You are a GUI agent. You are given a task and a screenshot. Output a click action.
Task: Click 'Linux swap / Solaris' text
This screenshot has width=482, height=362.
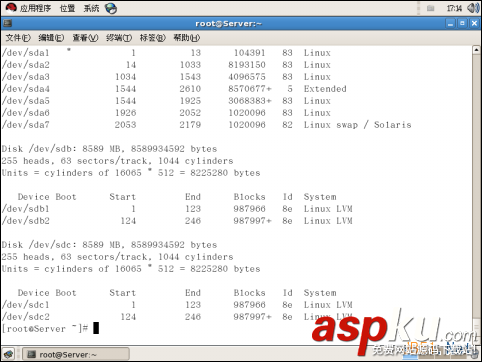click(x=357, y=125)
